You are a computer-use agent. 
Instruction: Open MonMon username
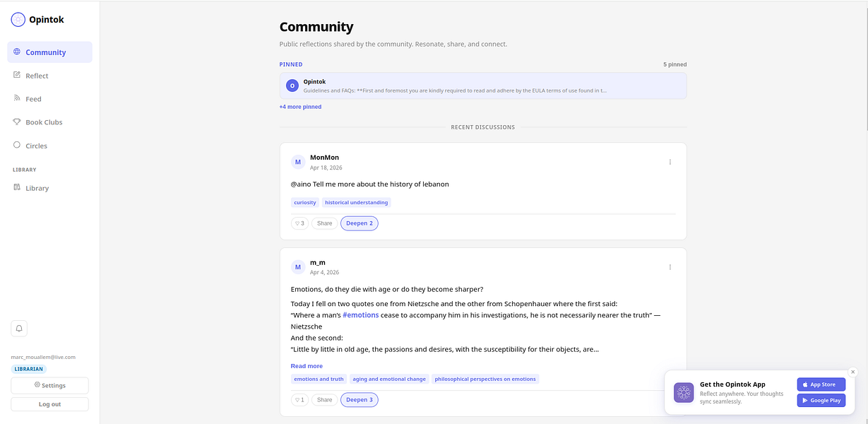(324, 157)
